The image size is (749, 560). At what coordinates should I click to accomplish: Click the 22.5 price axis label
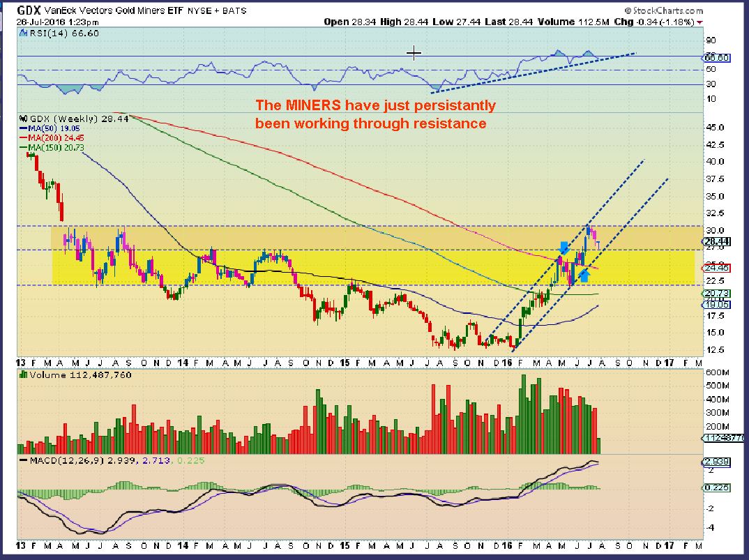point(715,281)
